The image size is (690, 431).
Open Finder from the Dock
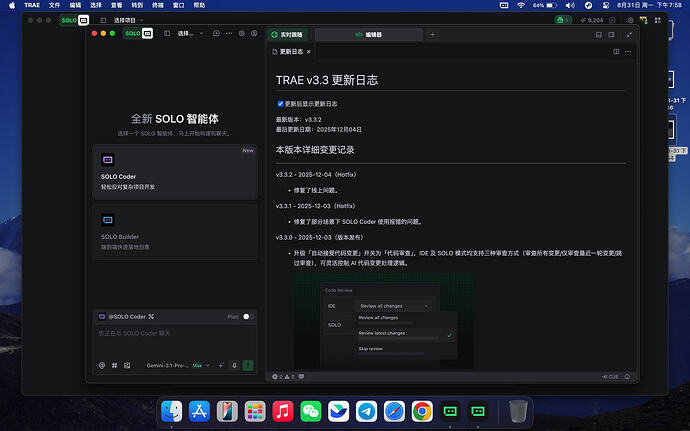click(171, 411)
